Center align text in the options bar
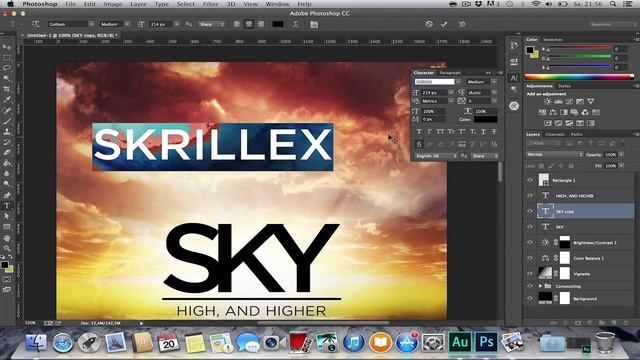Screen dimensions: 640x360 pos(249,24)
